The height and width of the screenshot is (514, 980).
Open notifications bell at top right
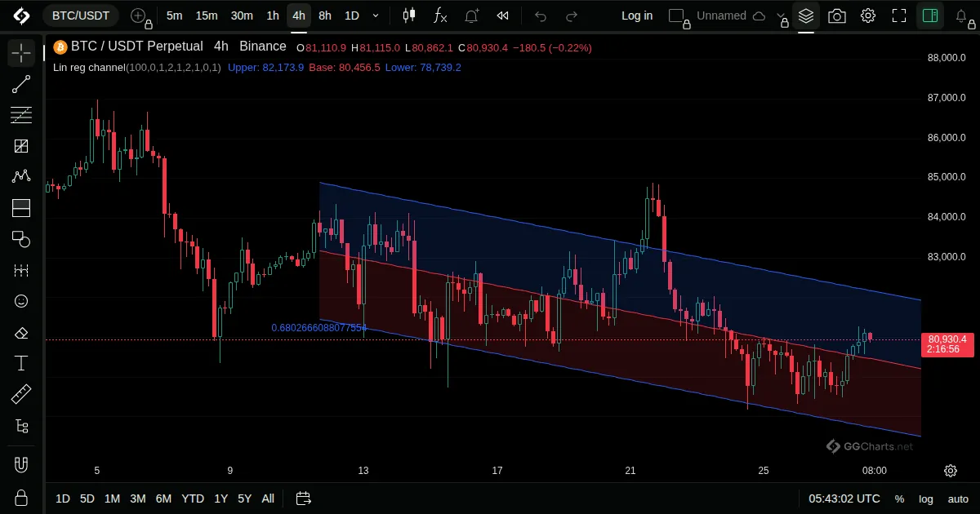[961, 16]
